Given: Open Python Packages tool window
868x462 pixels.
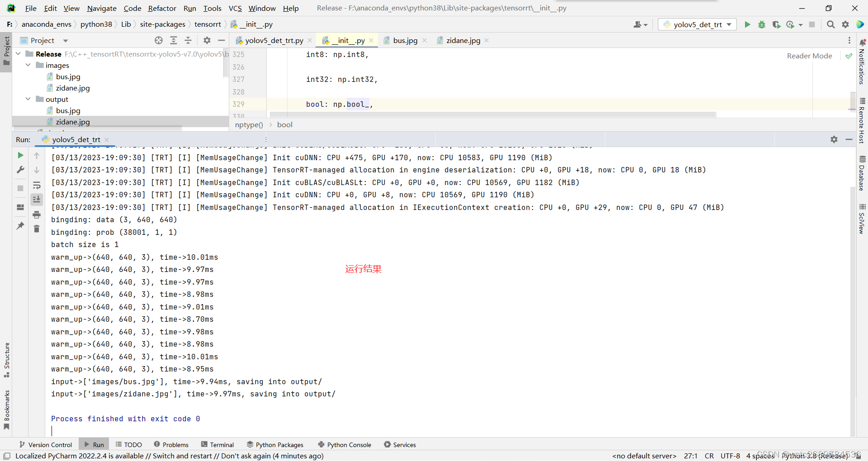Looking at the screenshot, I should [275, 445].
